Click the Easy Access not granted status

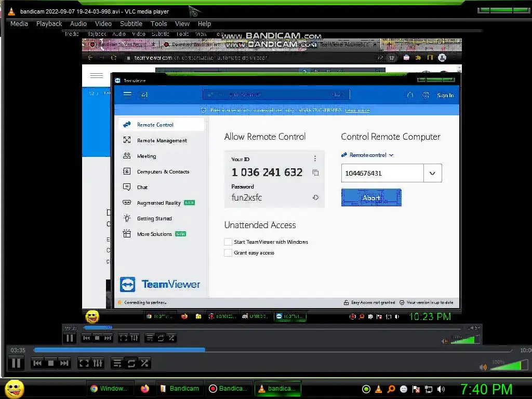tap(369, 302)
